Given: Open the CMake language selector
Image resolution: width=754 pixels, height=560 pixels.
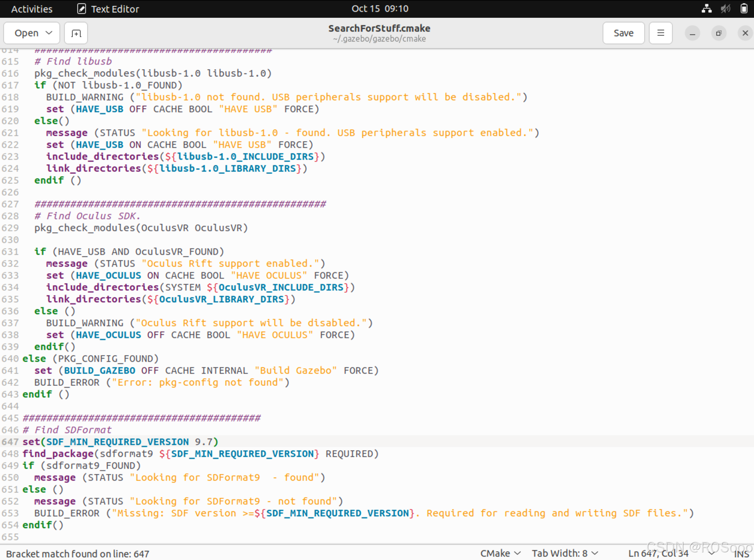Looking at the screenshot, I should 500,553.
